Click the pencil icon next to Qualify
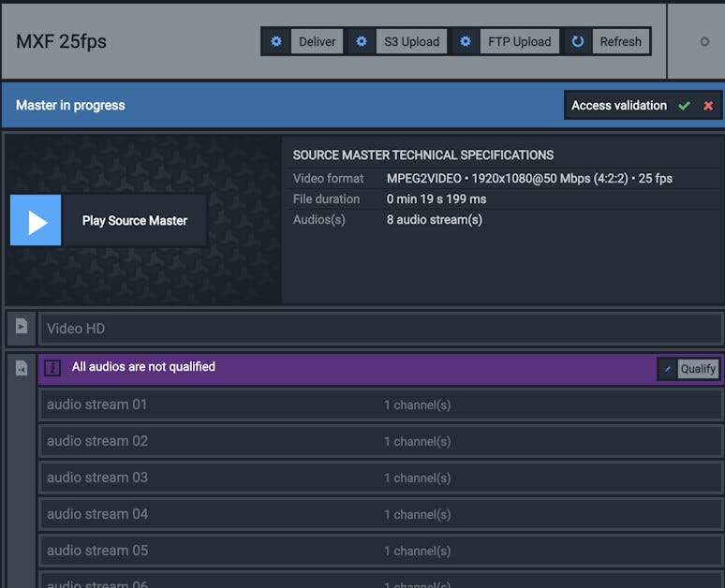 668,369
